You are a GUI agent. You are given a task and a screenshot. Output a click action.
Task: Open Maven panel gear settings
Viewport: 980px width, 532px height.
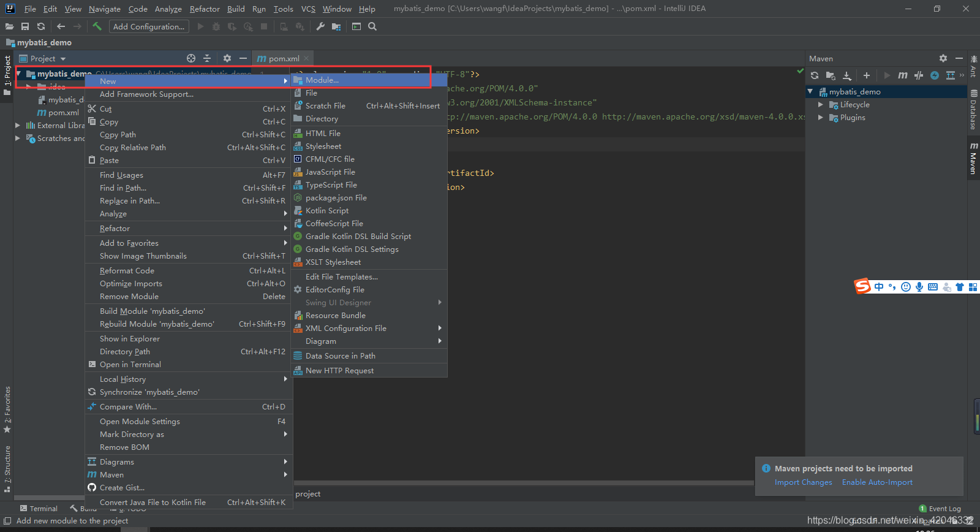point(943,58)
